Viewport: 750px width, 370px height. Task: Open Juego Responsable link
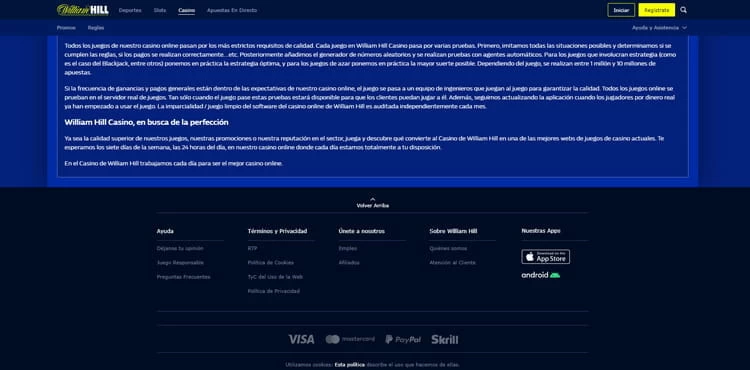pos(180,262)
